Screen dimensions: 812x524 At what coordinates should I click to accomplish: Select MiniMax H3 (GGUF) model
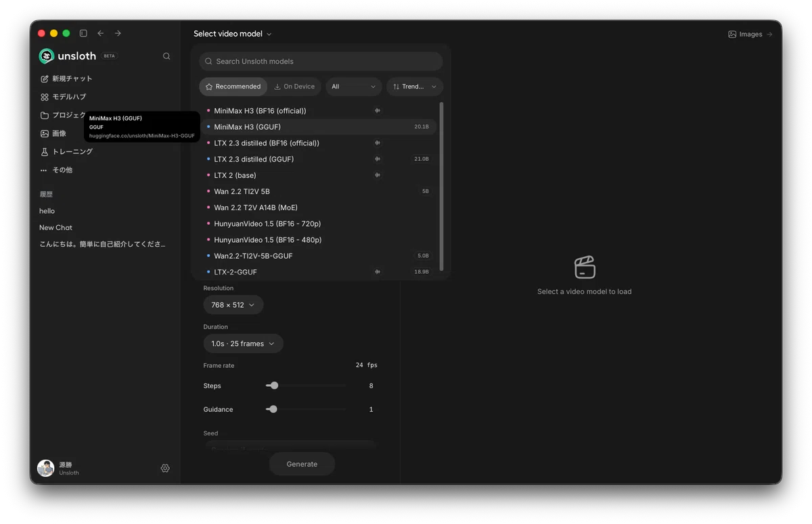click(320, 126)
